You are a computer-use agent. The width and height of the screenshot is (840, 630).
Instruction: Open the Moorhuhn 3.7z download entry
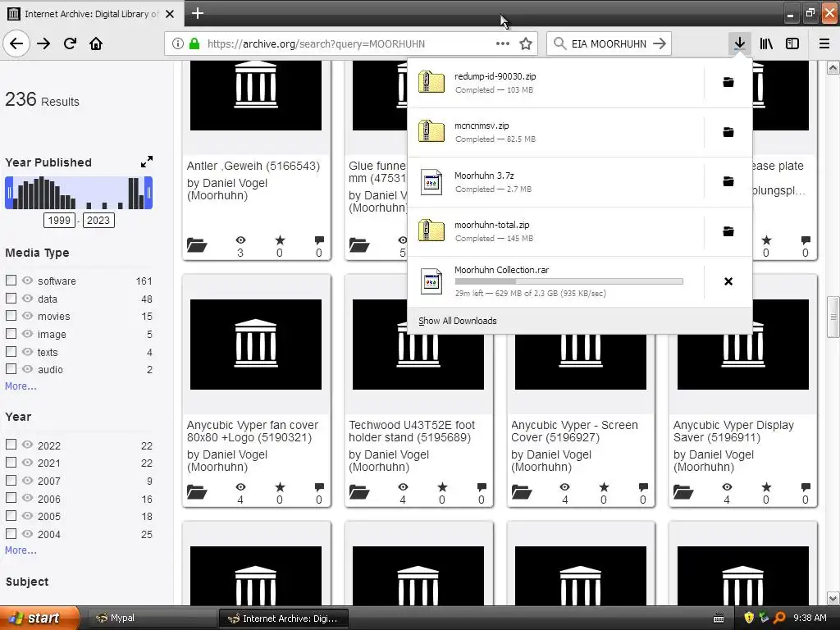pos(556,181)
